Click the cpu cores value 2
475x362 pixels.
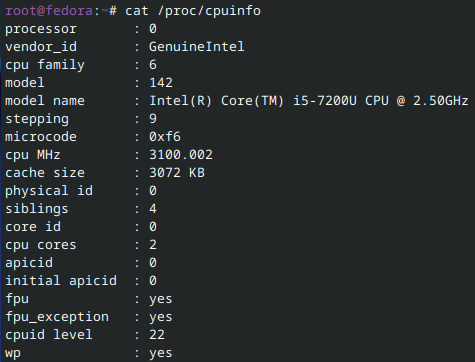pos(153,244)
